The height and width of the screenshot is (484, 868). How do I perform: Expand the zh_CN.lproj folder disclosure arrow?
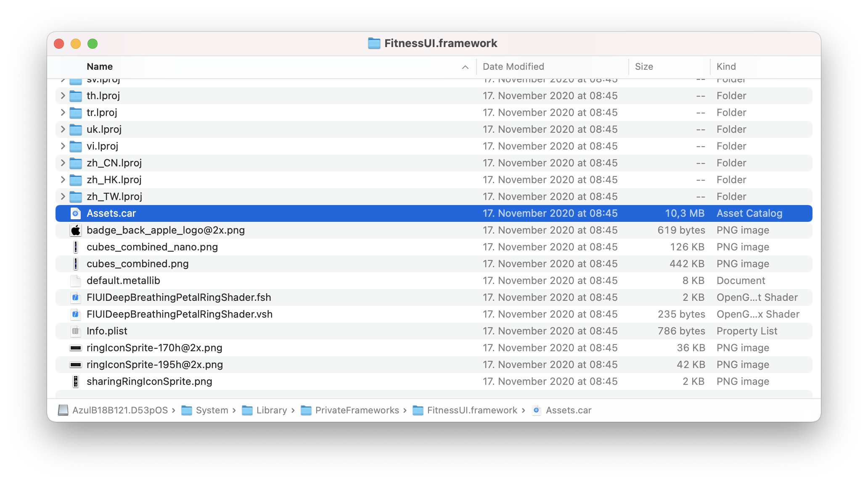tap(63, 163)
